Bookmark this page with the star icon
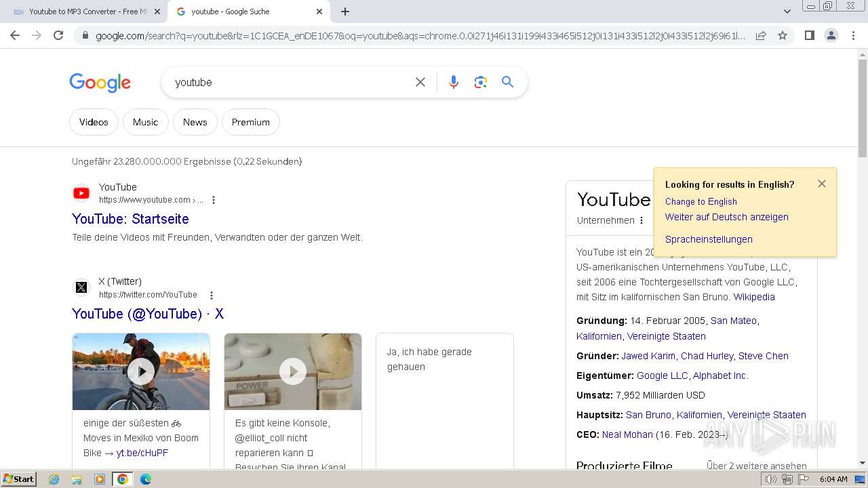 coord(783,35)
